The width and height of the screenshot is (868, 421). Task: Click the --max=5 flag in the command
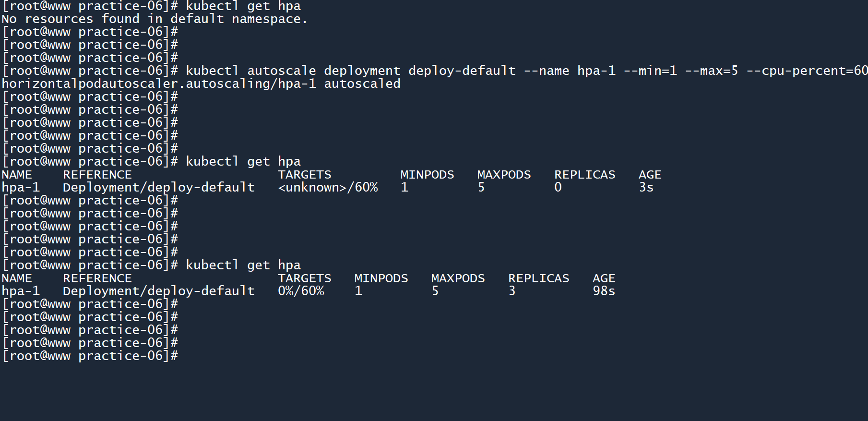tap(712, 71)
